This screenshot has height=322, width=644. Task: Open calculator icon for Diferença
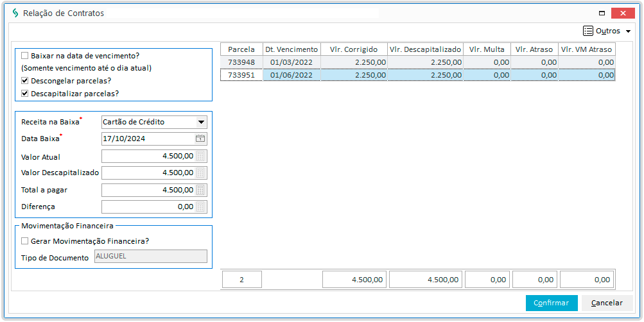200,207
